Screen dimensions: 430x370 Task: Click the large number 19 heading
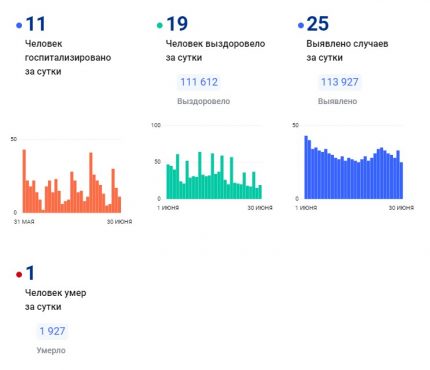[177, 24]
